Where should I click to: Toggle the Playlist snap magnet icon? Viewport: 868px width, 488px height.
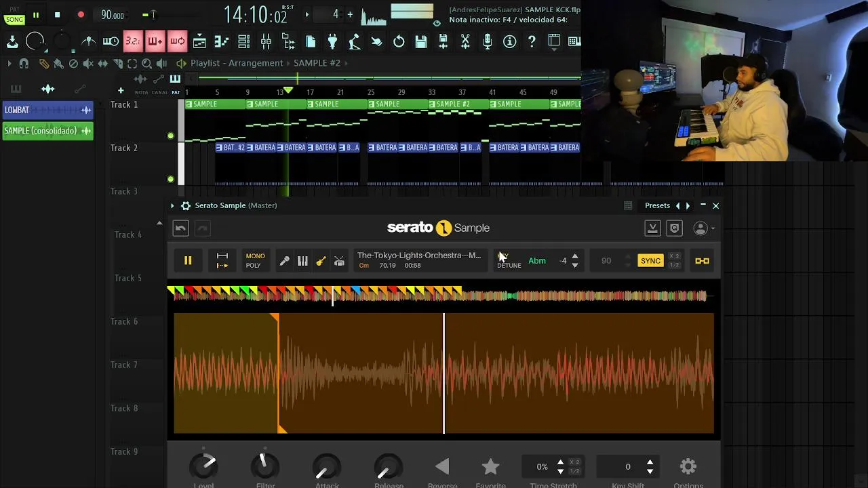point(24,63)
